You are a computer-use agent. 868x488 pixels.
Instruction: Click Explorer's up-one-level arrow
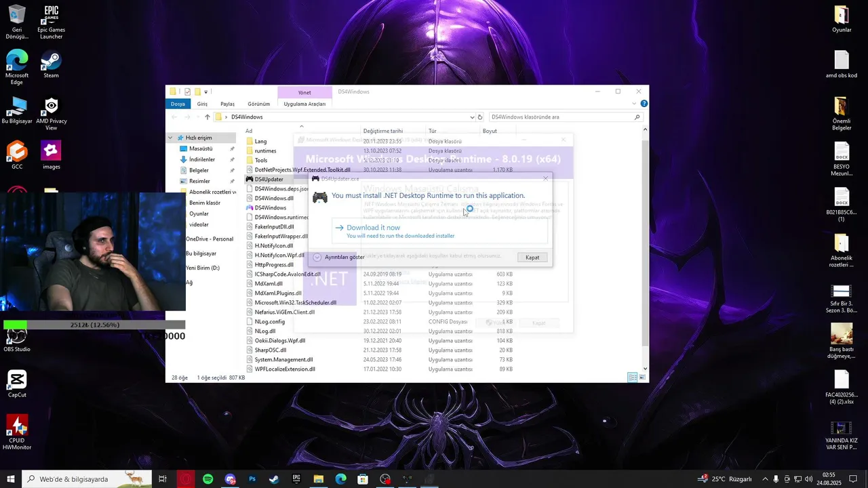[208, 117]
